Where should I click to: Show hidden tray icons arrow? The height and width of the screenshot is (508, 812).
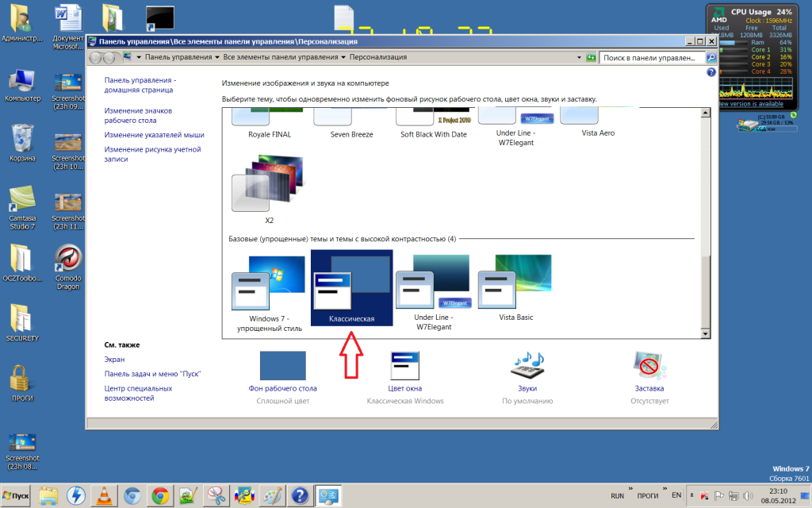pos(691,495)
